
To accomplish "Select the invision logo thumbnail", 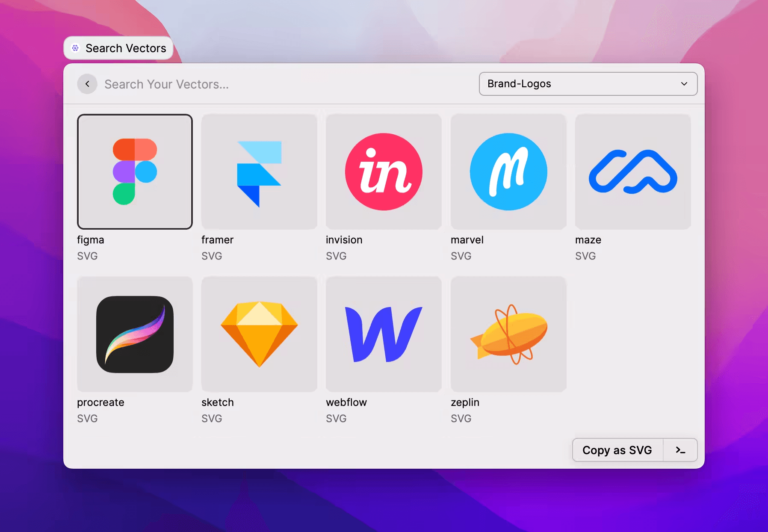I will coord(384,171).
